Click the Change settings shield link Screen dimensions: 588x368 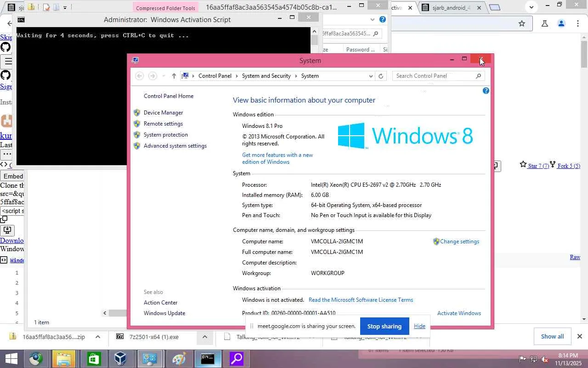(x=459, y=241)
